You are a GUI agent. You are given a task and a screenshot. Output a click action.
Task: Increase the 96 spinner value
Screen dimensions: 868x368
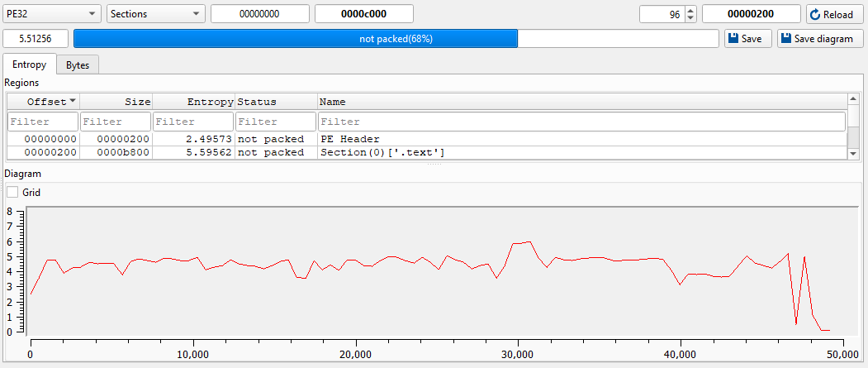[x=691, y=11]
